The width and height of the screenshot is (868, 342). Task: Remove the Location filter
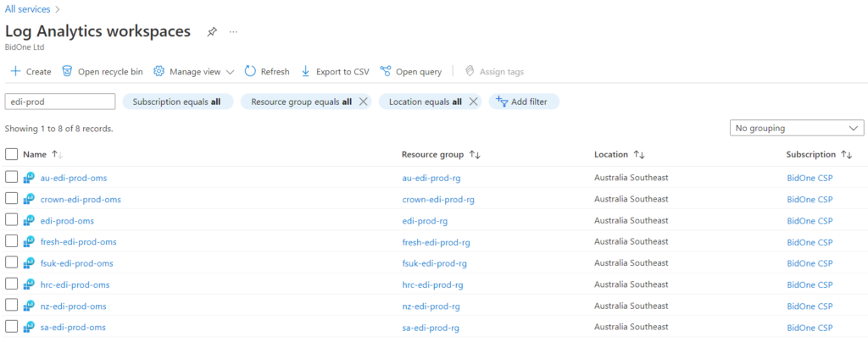473,102
